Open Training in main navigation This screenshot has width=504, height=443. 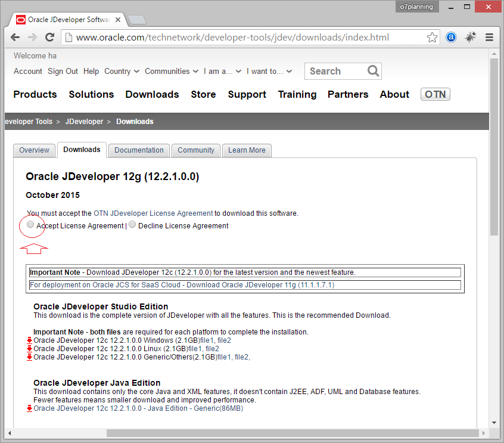(x=297, y=94)
